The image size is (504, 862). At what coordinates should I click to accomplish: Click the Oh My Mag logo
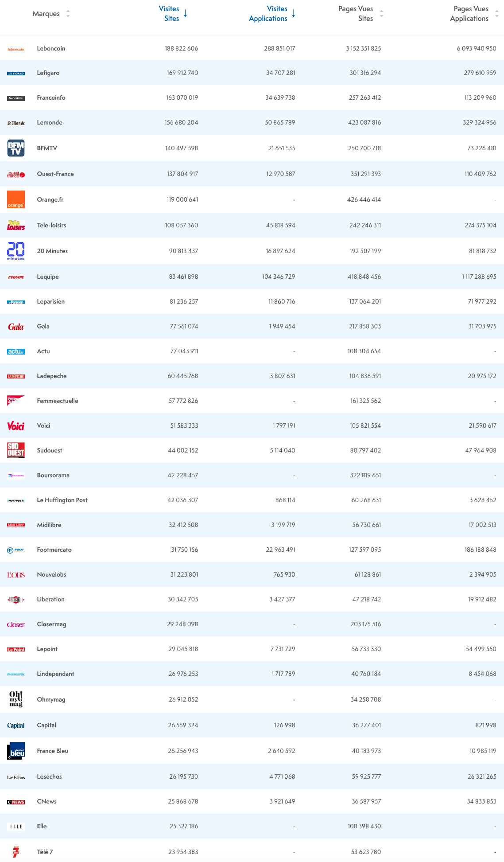16,699
